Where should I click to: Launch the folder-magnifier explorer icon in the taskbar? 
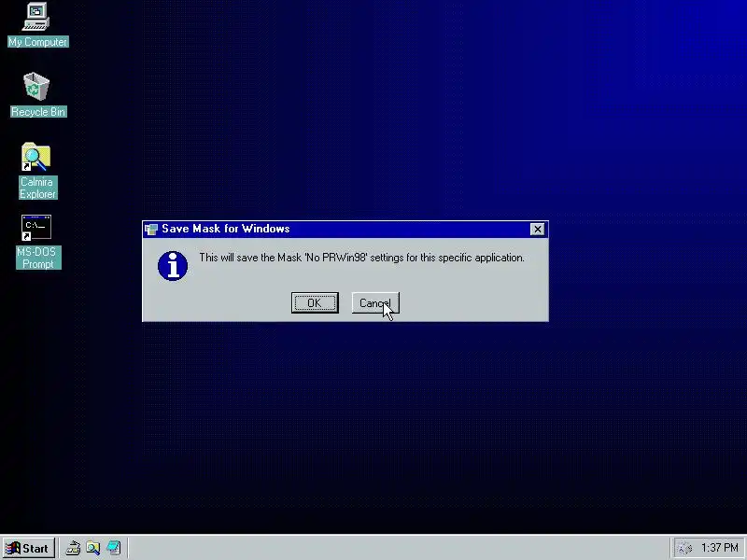pos(92,548)
